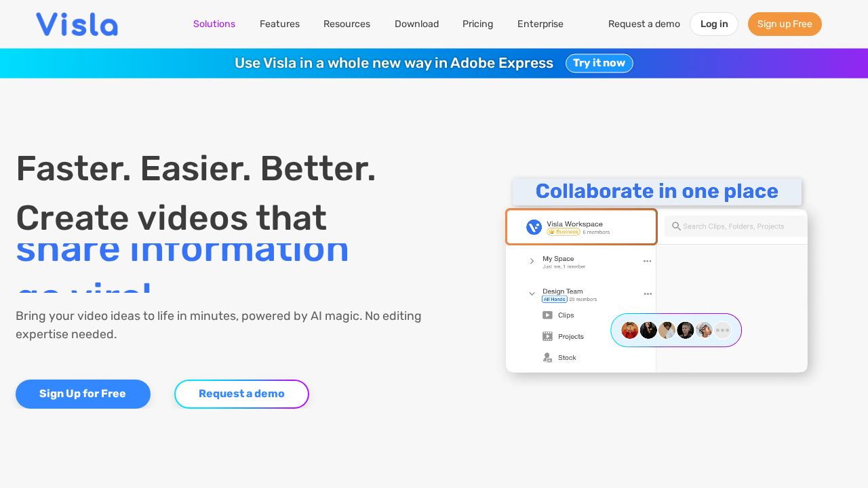This screenshot has width=868, height=488.
Task: Click the Stock icon in sidebar
Action: tap(547, 358)
